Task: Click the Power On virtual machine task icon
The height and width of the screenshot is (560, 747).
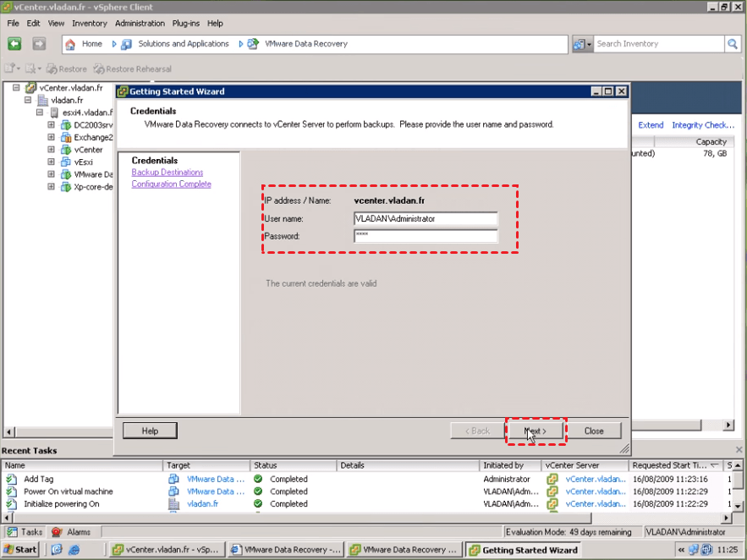Action: (x=11, y=491)
